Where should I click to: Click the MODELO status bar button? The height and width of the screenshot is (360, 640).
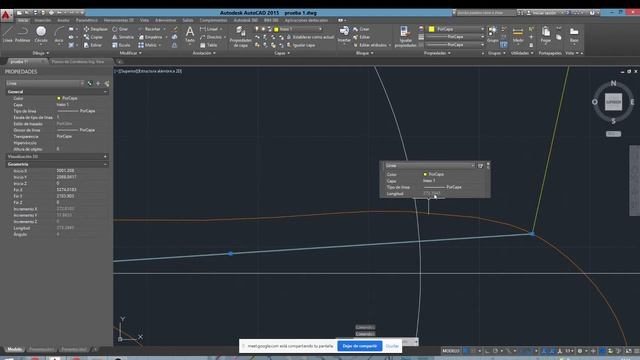451,351
